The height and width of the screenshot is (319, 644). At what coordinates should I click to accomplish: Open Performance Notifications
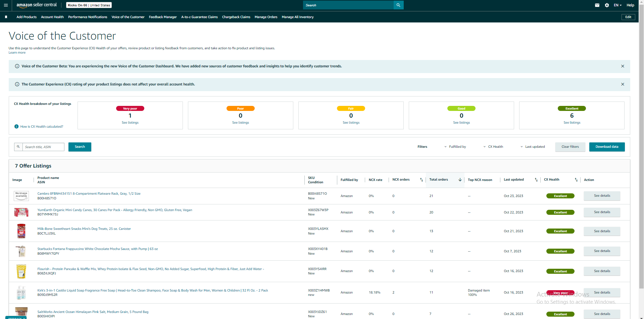coord(88,17)
